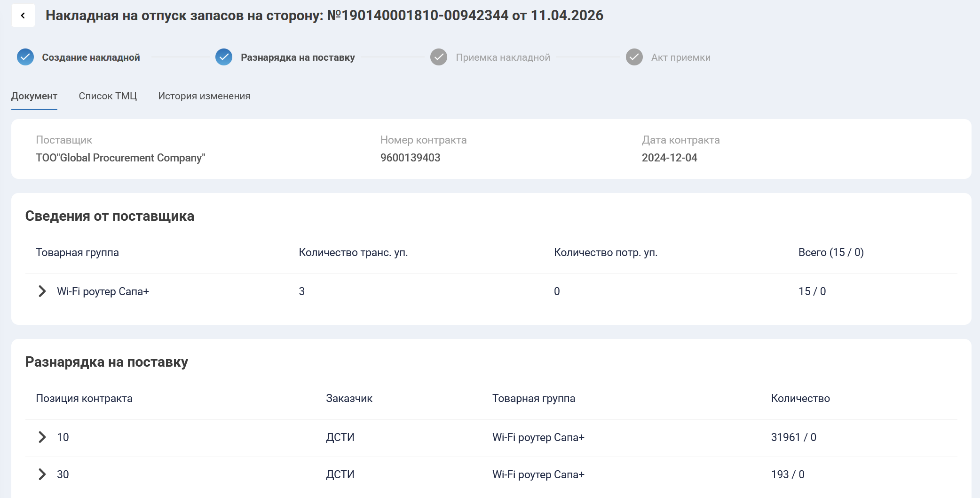Viewport: 980px width, 498px height.
Task: Select the 'Документ' tab
Action: [x=34, y=96]
